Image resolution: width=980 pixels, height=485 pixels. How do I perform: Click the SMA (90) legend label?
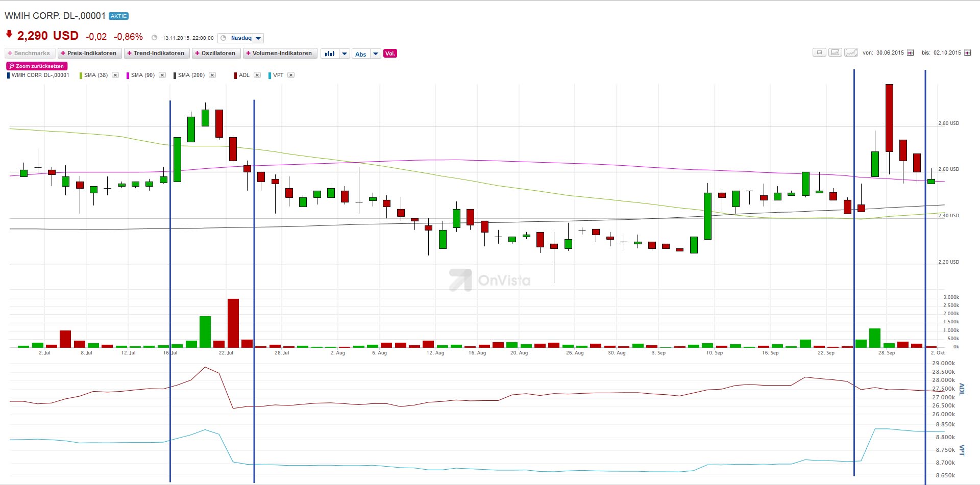coord(143,75)
